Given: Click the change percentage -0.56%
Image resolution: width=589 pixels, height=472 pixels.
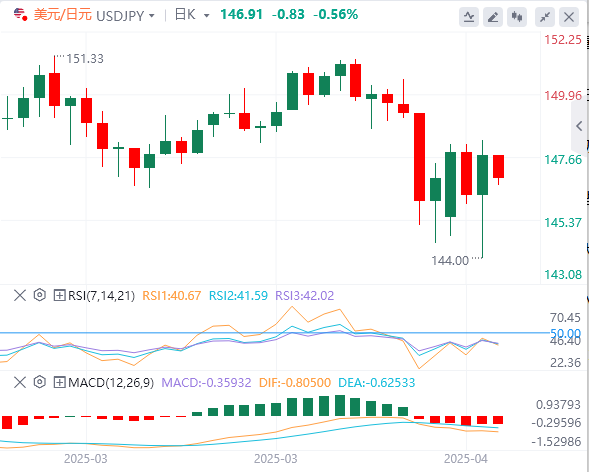Looking at the screenshot, I should click(x=335, y=15).
